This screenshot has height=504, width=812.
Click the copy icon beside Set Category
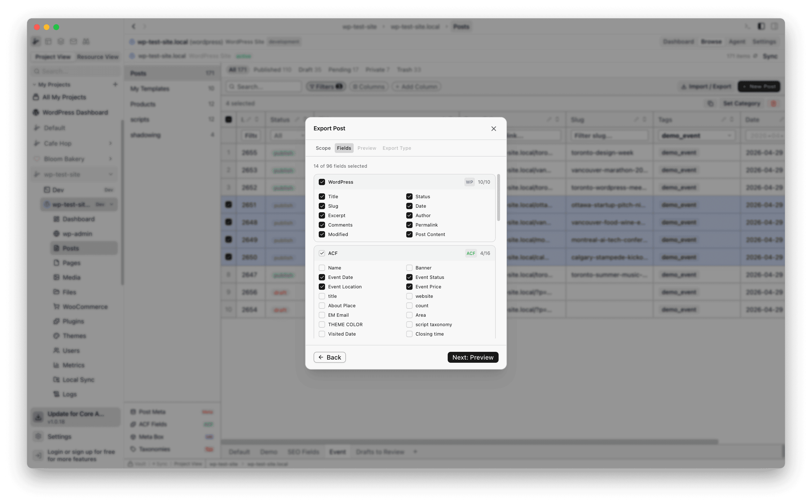click(x=710, y=104)
